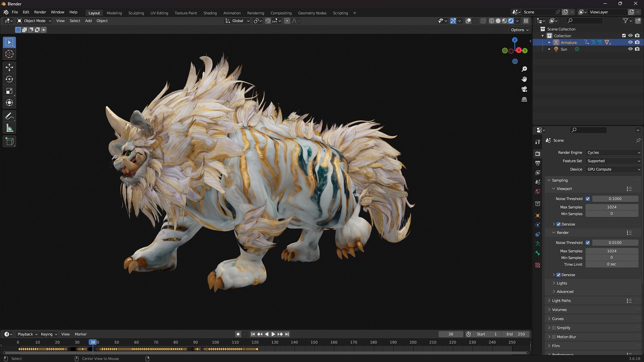Toggle Render Noise Threshold checkbox
The height and width of the screenshot is (362, 644).
(588, 243)
